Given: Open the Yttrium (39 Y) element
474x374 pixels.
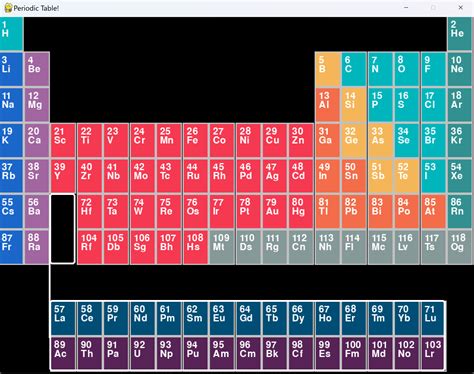Looking at the screenshot, I should click(63, 176).
